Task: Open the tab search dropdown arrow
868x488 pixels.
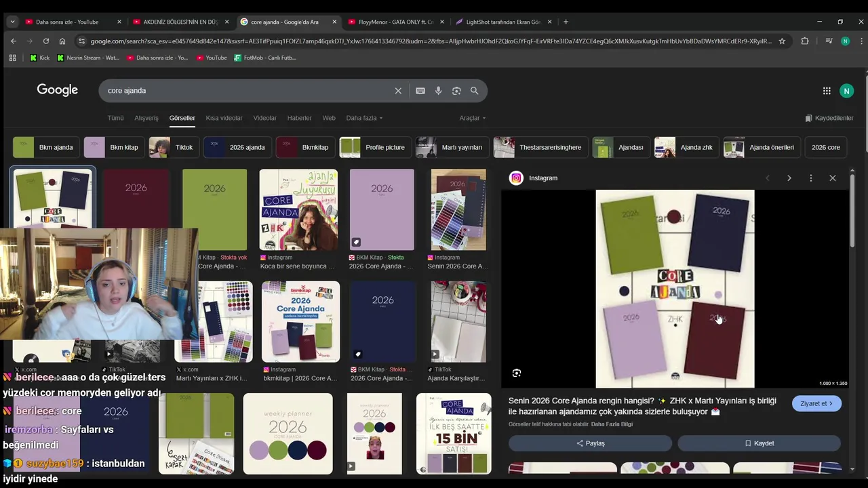Action: 12,22
